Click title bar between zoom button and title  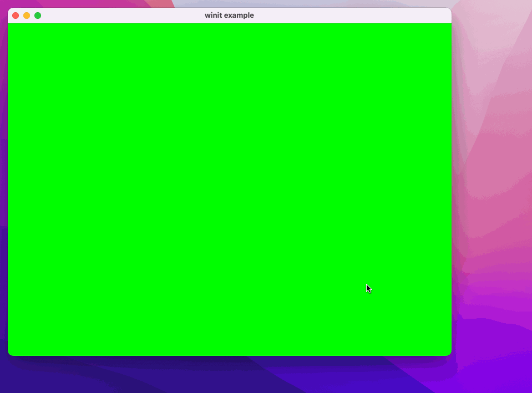point(122,16)
